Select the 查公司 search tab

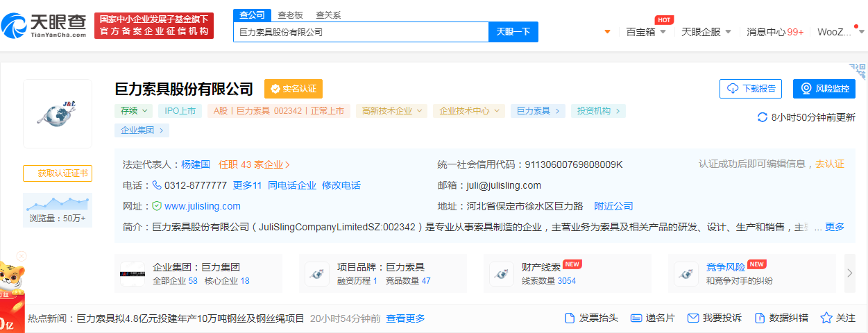tap(252, 15)
